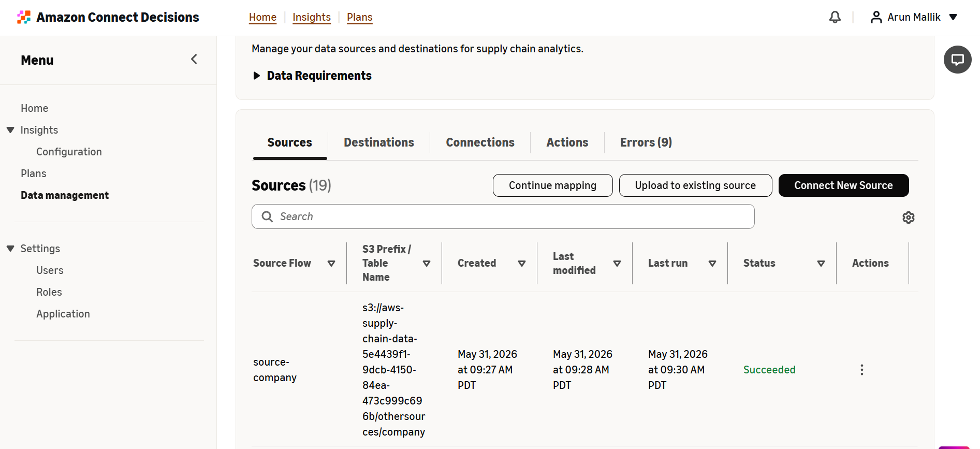Viewport: 980px width, 449px height.
Task: Open Status column filter arrow
Action: pos(821,264)
